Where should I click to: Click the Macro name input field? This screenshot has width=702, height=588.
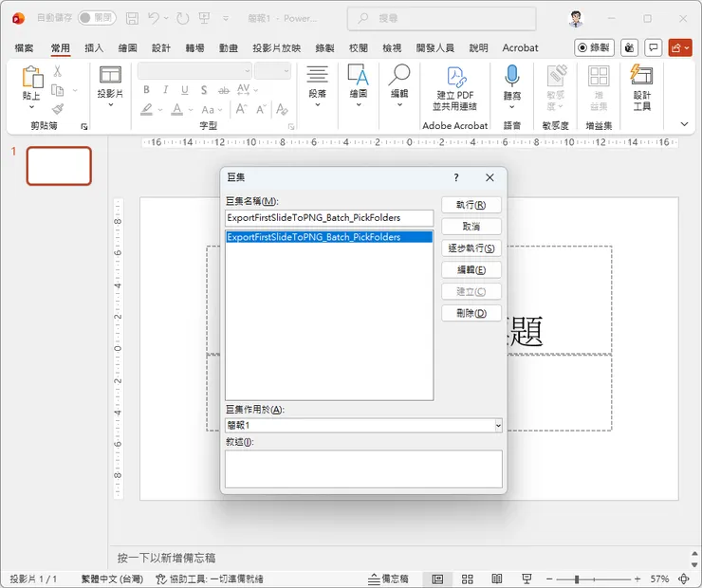click(x=329, y=218)
